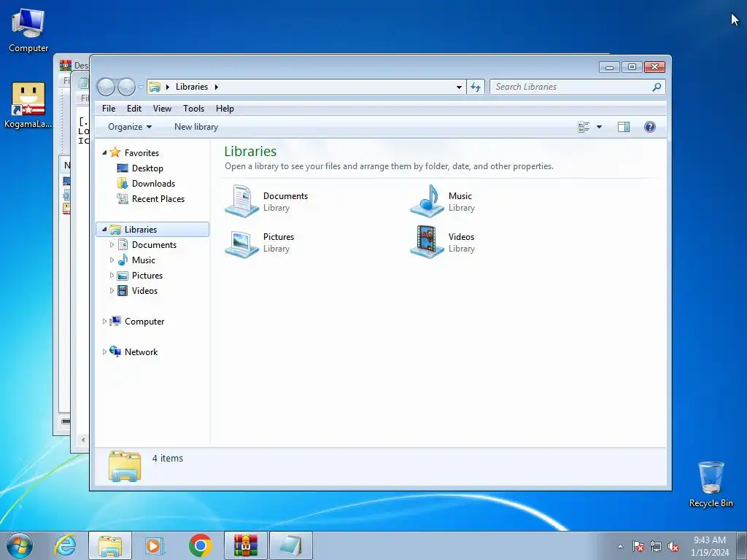The image size is (747, 560).
Task: Click Libraries breadcrumb in address bar
Action: click(192, 87)
